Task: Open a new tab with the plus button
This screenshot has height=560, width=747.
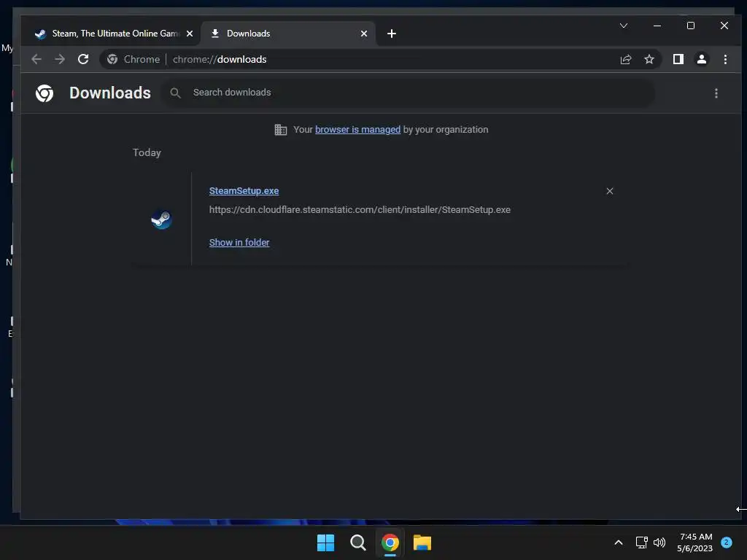Action: click(x=392, y=34)
